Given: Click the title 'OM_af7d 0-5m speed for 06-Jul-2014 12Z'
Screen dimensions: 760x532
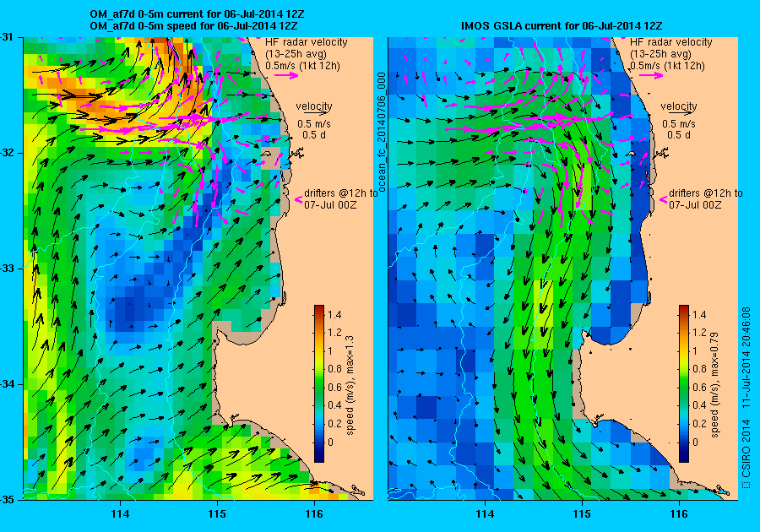Looking at the screenshot, I should [193, 25].
